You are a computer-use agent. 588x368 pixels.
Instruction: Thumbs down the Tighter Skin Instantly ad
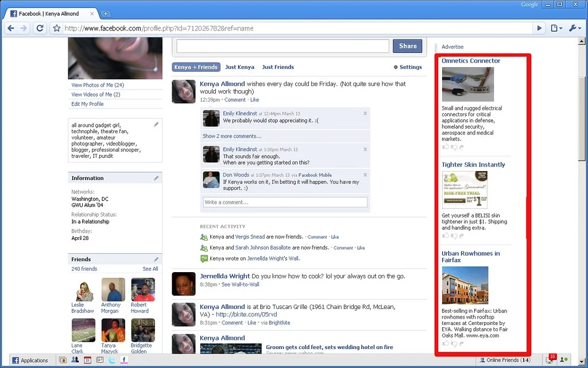(454, 236)
